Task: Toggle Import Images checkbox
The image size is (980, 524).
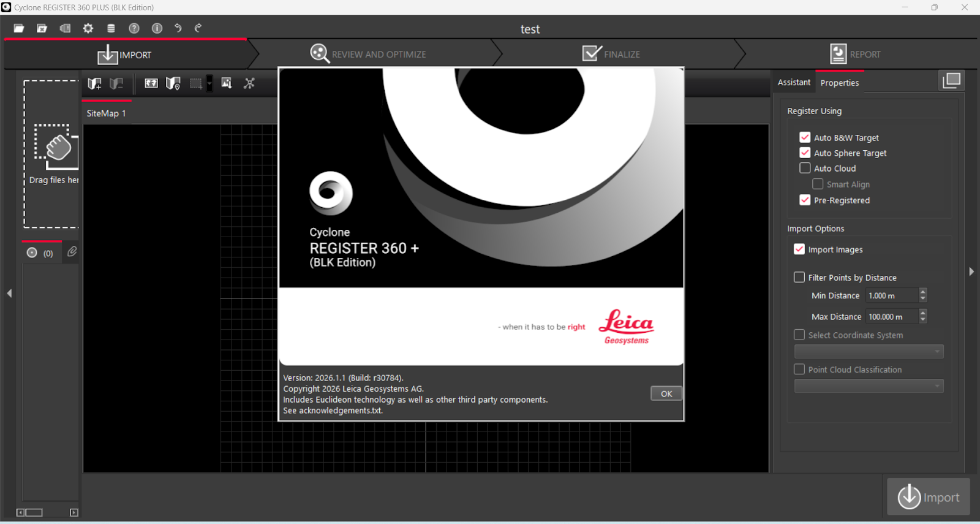Action: 799,249
